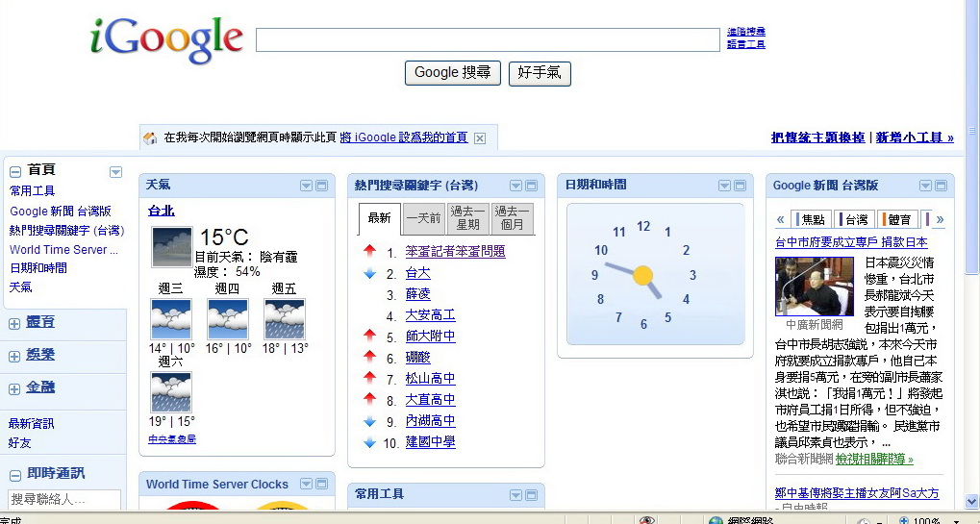The width and height of the screenshot is (980, 524).
Task: Click the current weather cloud icon
Action: coord(172,247)
